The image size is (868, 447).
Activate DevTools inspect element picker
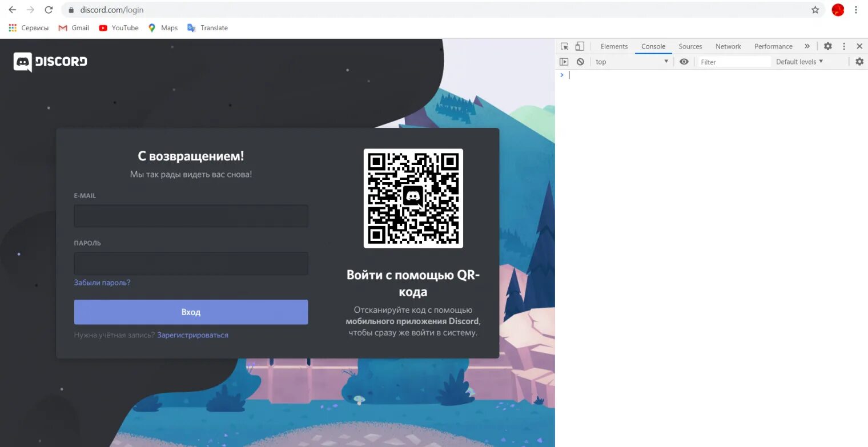564,46
